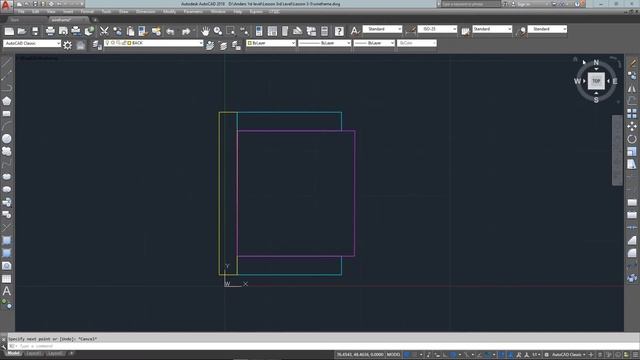Click the S compass direction on ViewCube

(596, 100)
